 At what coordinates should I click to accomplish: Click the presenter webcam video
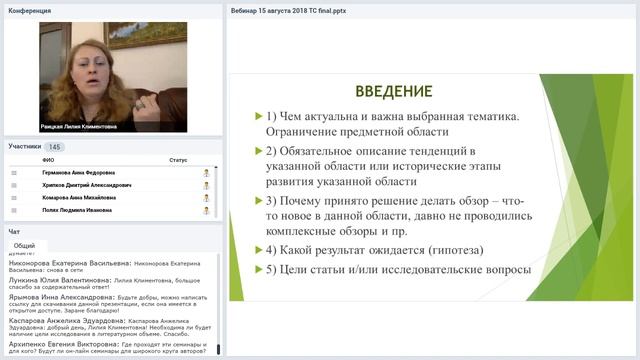click(113, 77)
